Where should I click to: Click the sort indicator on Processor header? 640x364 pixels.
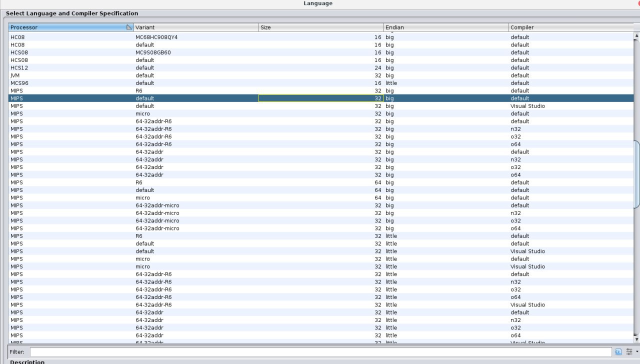coord(129,27)
